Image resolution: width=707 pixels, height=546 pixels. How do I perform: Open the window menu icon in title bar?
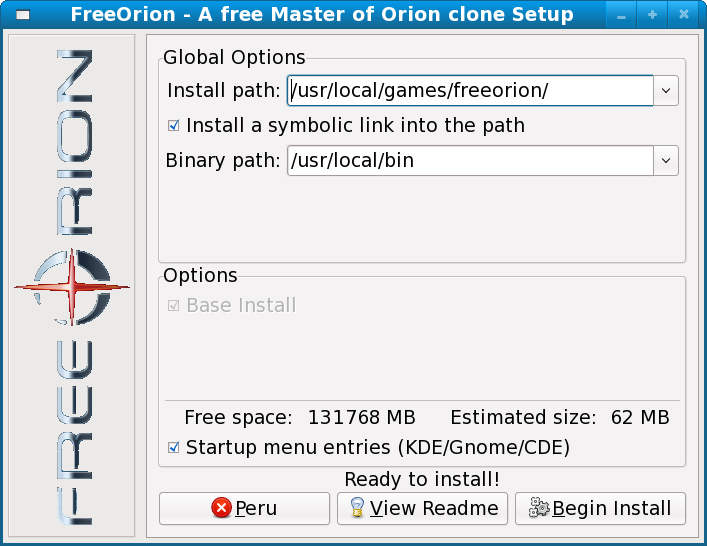(x=21, y=15)
